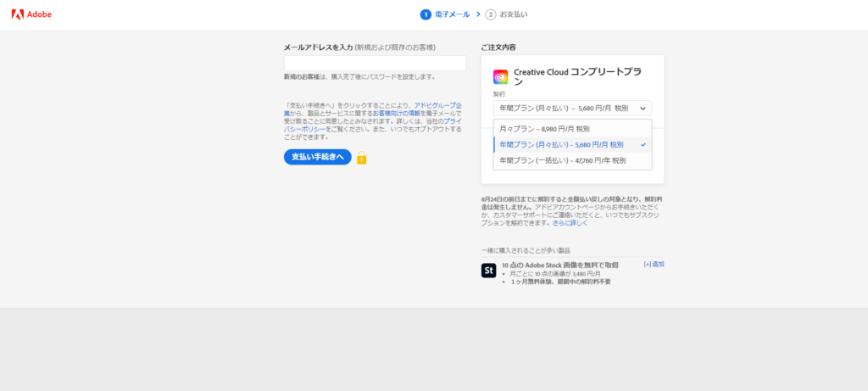Image resolution: width=868 pixels, height=391 pixels.
Task: Select 年間プラン (月々払い) 5,680 円/月 option
Action: (x=572, y=144)
